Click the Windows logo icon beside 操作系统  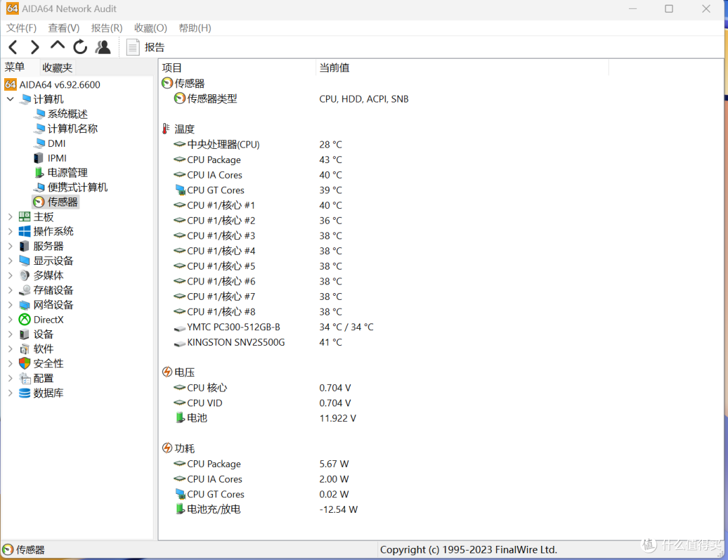(x=25, y=231)
